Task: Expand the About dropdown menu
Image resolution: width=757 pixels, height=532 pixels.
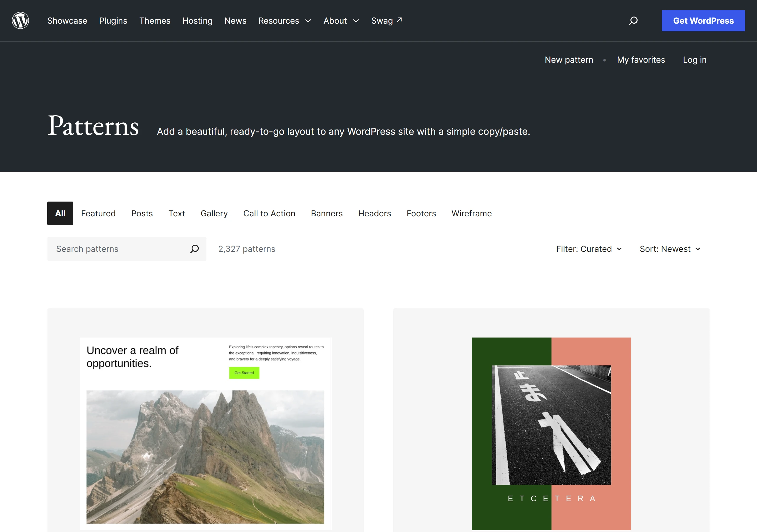Action: click(x=341, y=21)
